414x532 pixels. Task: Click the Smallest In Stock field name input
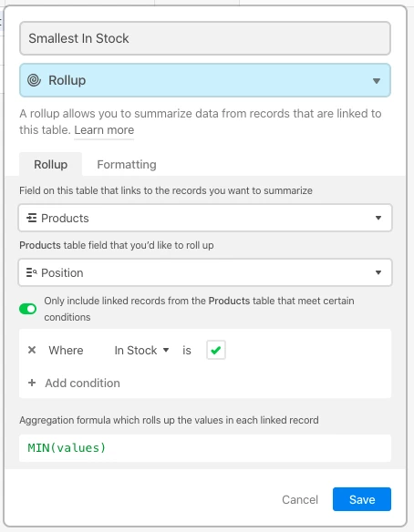click(205, 38)
